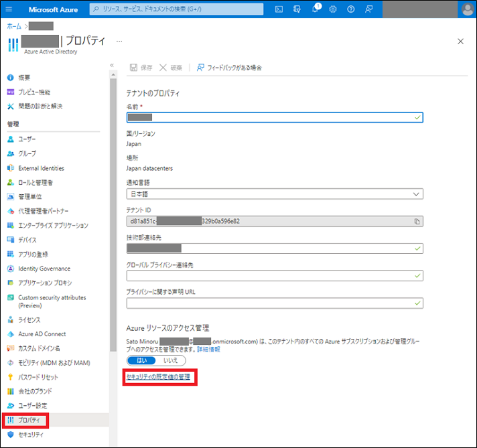
Task: Click the セキュリティ shield icon
Action: [x=10, y=435]
